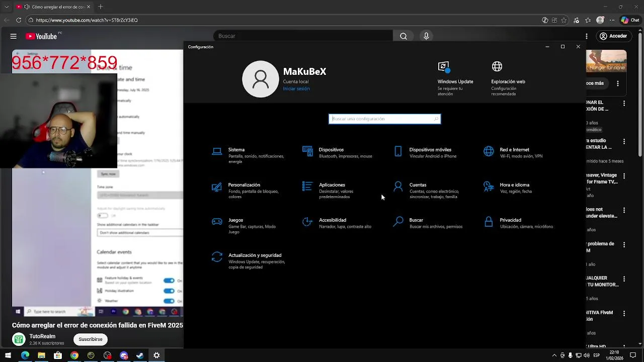Open Dispositivos móviles settings

pos(426,152)
